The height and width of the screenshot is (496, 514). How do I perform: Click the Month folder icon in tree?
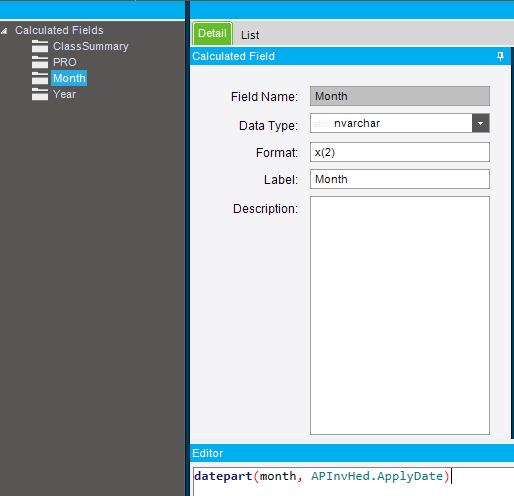click(40, 78)
